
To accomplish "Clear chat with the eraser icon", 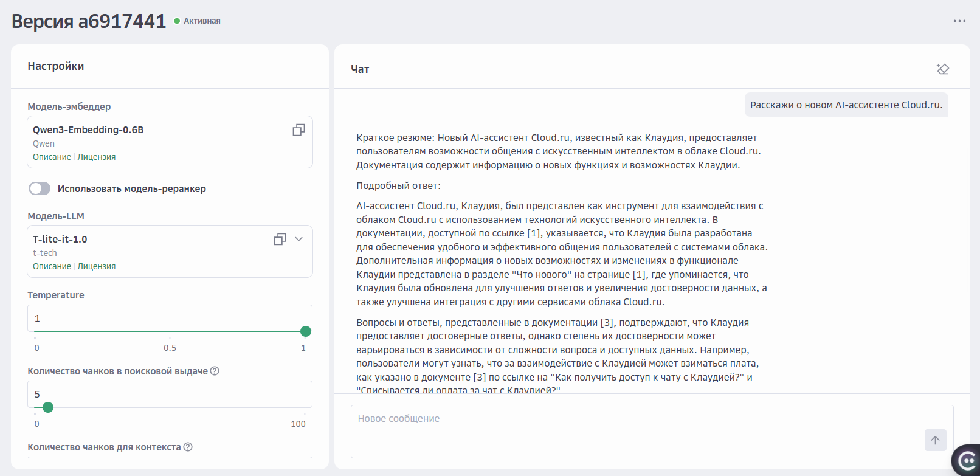I will pos(943,69).
